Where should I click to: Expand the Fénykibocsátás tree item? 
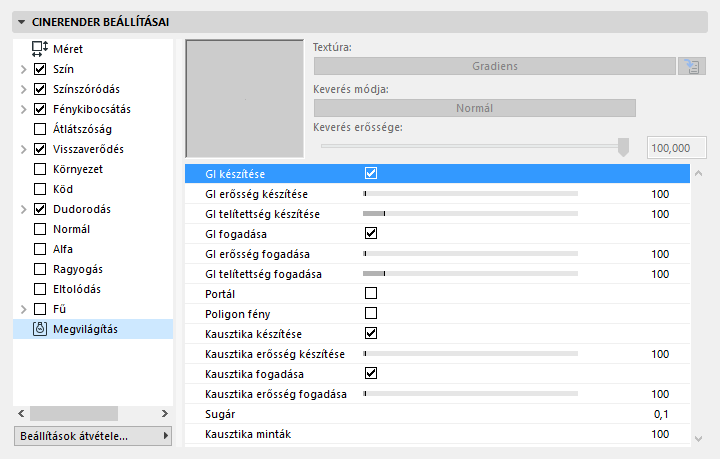pyautogui.click(x=23, y=109)
